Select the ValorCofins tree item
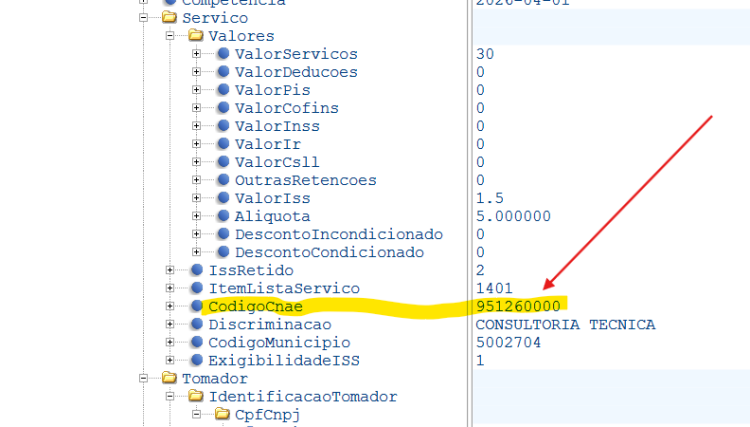The width and height of the screenshot is (750, 427). click(287, 108)
